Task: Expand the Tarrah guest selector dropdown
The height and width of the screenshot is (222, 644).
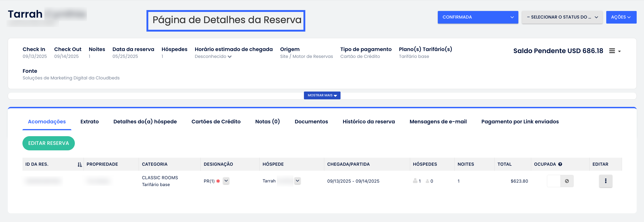Action: pyautogui.click(x=297, y=181)
